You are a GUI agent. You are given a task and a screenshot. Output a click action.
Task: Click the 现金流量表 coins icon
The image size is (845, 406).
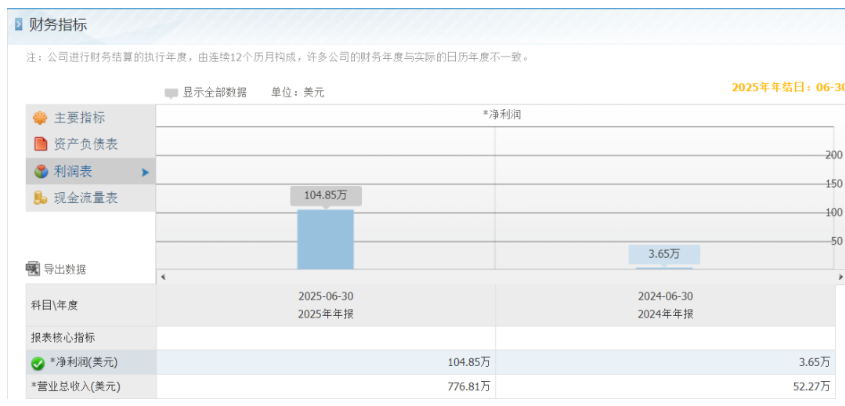click(x=40, y=198)
